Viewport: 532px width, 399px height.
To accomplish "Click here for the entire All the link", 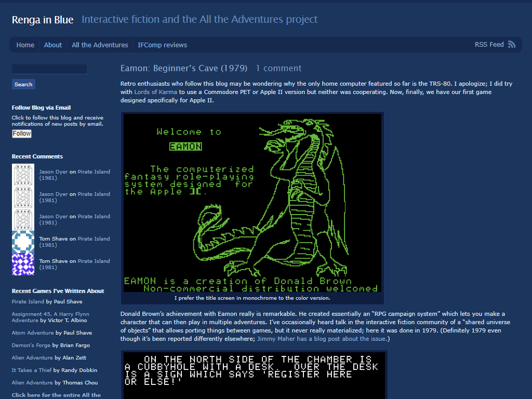I will pyautogui.click(x=56, y=395).
